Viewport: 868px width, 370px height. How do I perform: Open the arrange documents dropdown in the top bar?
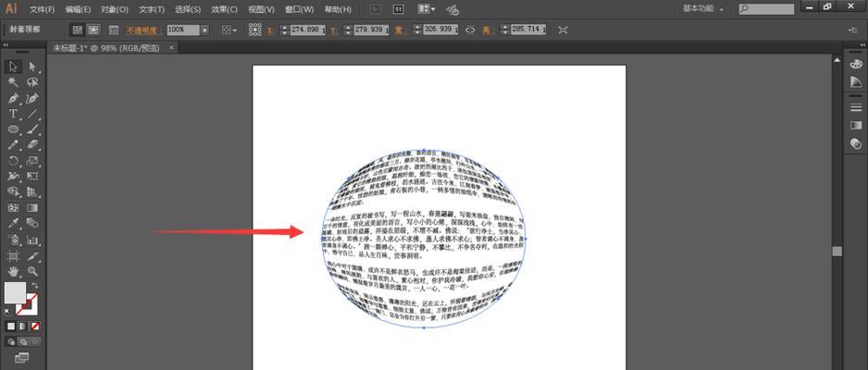pyautogui.click(x=426, y=8)
